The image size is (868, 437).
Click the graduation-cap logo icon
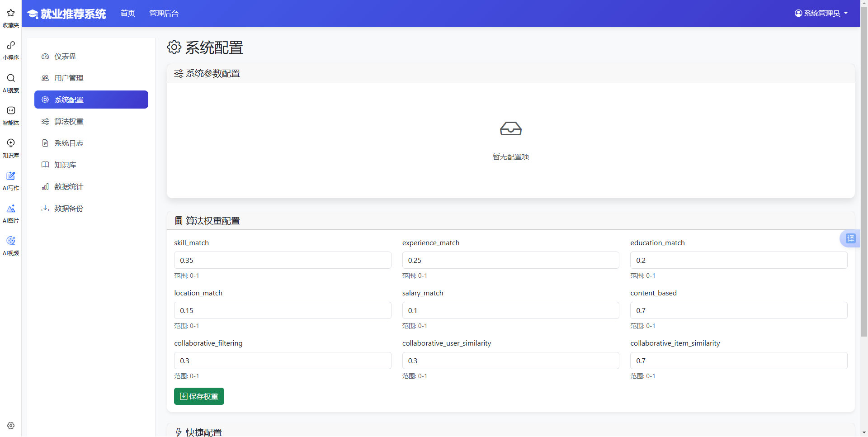(32, 14)
